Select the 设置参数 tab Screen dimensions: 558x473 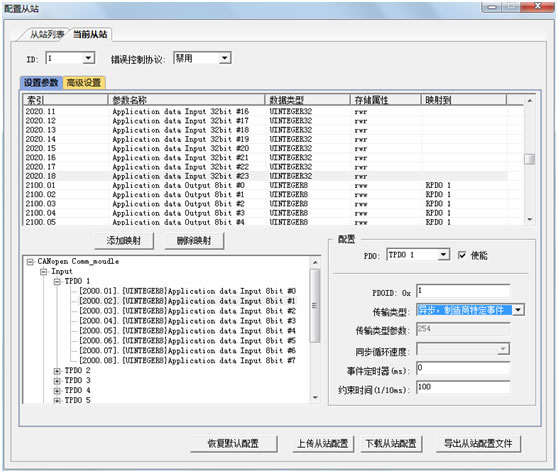[41, 83]
